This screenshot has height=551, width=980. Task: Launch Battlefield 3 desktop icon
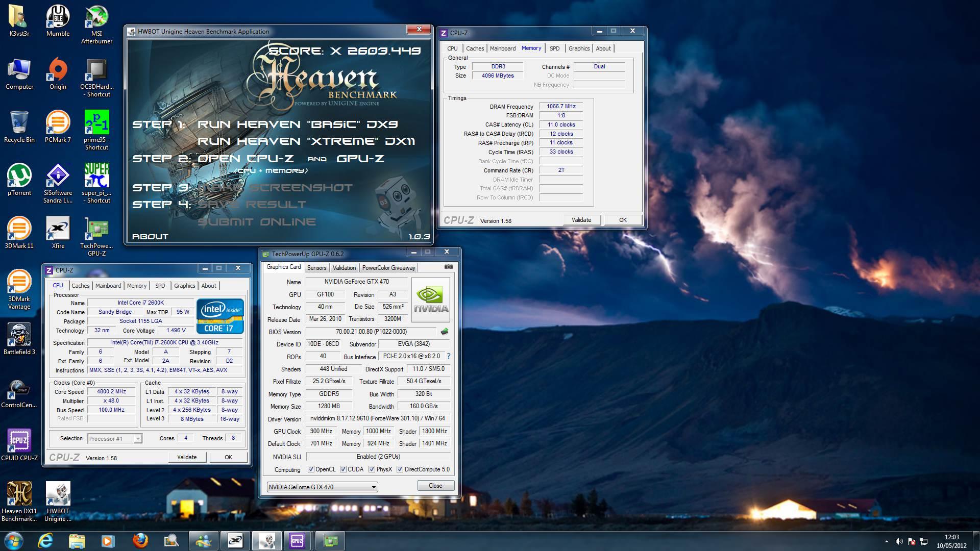(19, 340)
